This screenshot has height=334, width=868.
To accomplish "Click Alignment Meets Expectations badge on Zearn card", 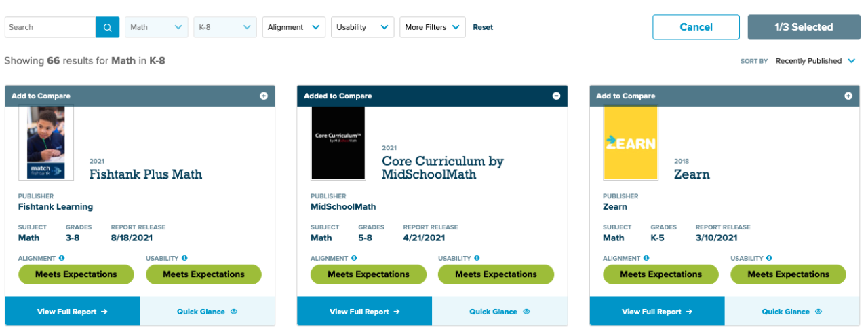I will pyautogui.click(x=660, y=274).
